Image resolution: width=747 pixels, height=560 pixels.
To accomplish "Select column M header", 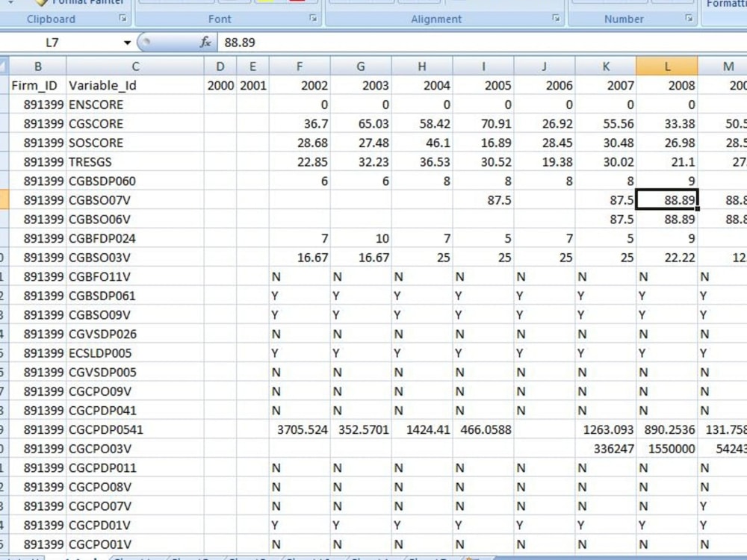I will click(722, 66).
